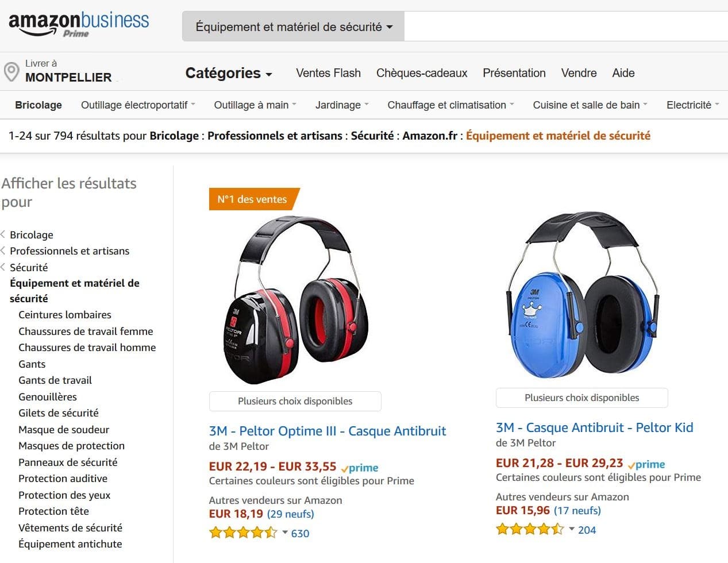The height and width of the screenshot is (563, 728).
Task: Click the delivery location pin icon
Action: [x=11, y=72]
